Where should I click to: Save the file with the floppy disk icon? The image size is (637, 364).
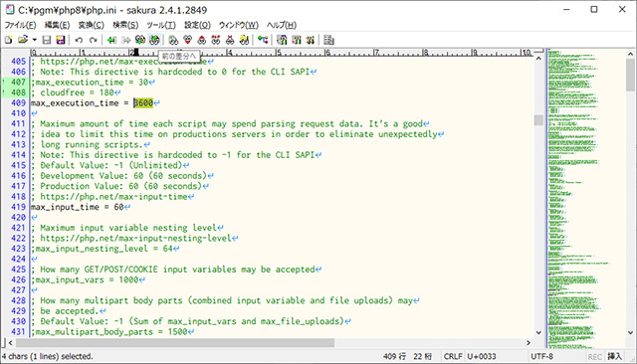coord(47,40)
